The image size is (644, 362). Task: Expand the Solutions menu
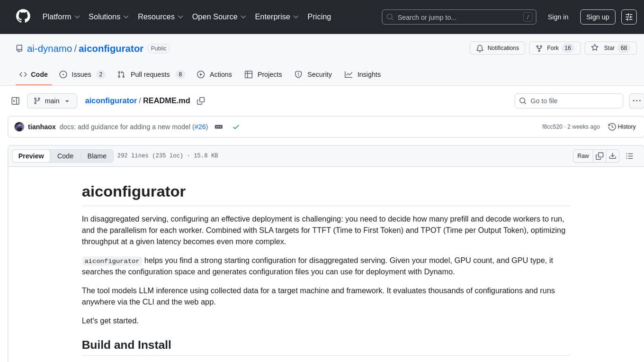click(x=109, y=17)
